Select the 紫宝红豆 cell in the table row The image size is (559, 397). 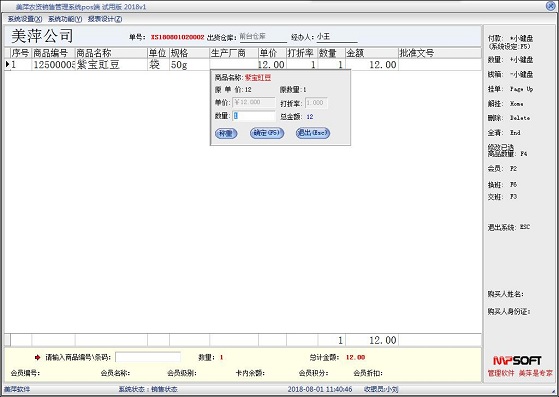click(111, 65)
